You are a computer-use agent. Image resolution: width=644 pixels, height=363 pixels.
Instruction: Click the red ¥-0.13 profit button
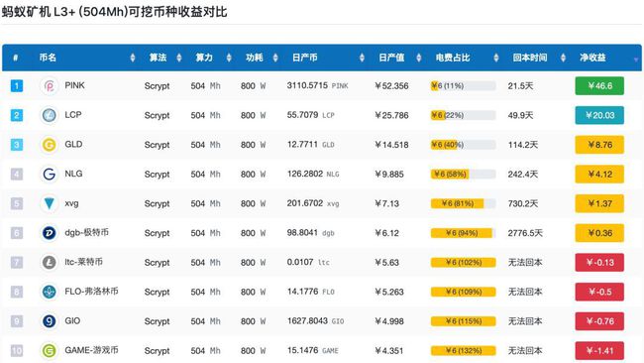coord(599,262)
